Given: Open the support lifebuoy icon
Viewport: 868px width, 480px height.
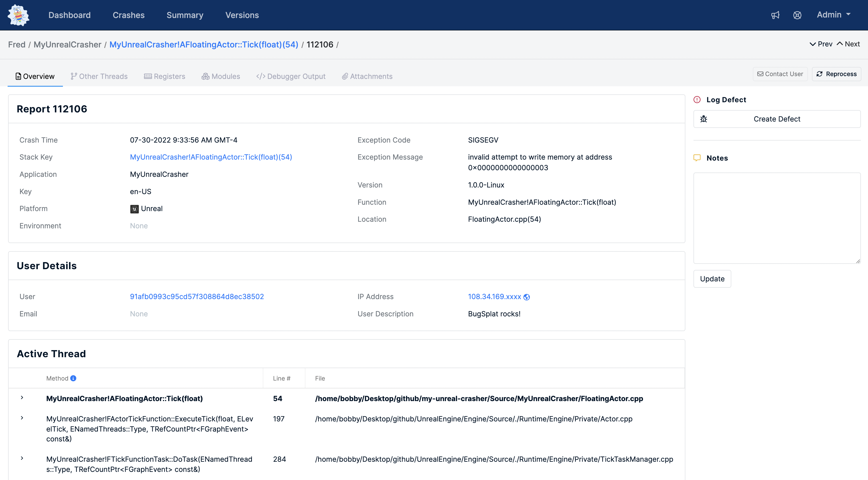Looking at the screenshot, I should click(x=797, y=15).
